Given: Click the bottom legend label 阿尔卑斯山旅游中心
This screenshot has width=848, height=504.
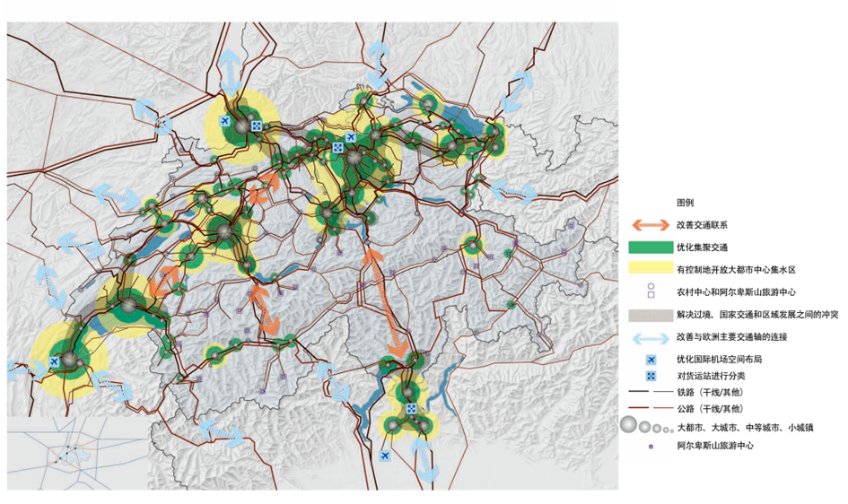Looking at the screenshot, I should point(715,447).
